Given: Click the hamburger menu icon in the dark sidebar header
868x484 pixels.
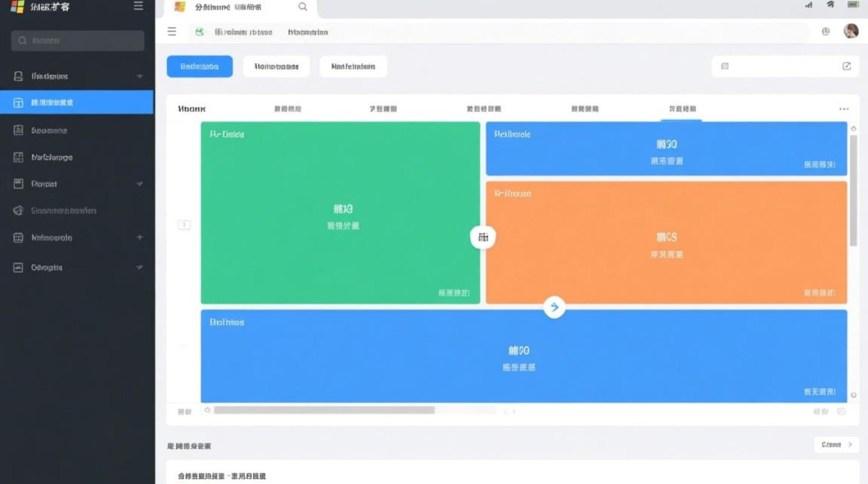Looking at the screenshot, I should [x=138, y=6].
